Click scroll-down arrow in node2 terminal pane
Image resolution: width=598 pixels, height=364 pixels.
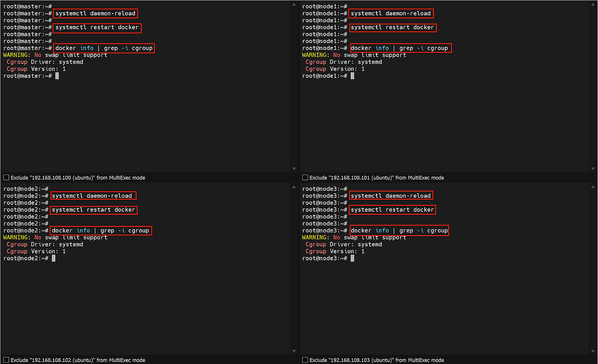[294, 351]
